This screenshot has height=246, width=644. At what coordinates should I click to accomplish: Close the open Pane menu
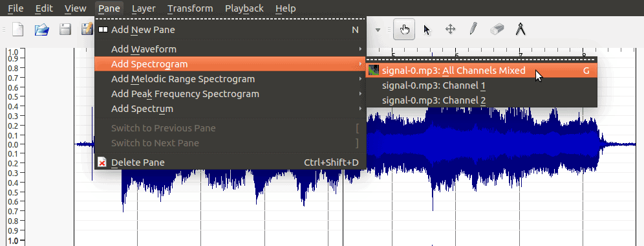coord(109,8)
